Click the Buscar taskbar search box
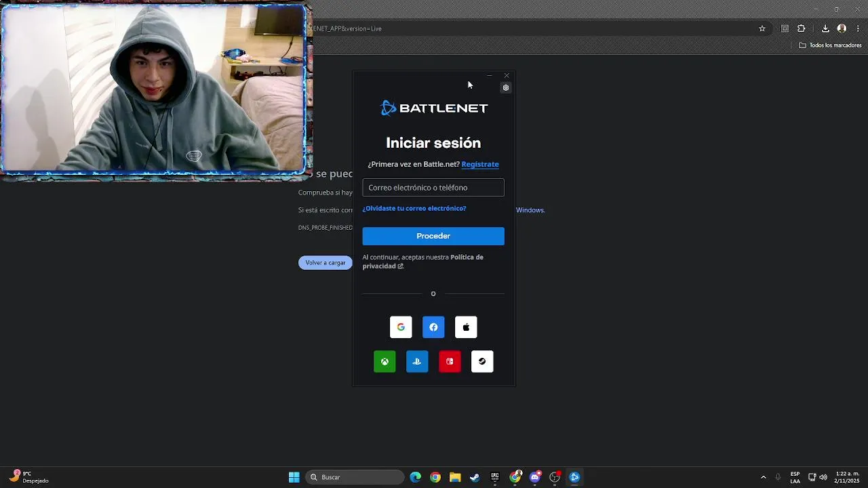The image size is (868, 488). 355,477
